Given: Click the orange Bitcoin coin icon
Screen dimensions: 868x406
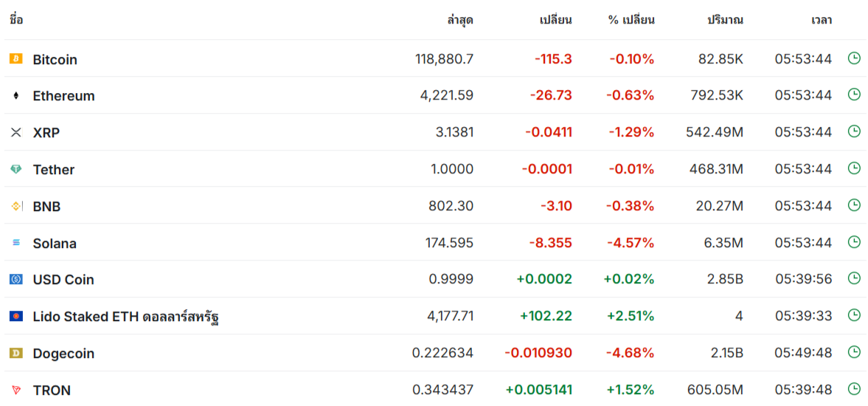Looking at the screenshot, I should coord(16,59).
